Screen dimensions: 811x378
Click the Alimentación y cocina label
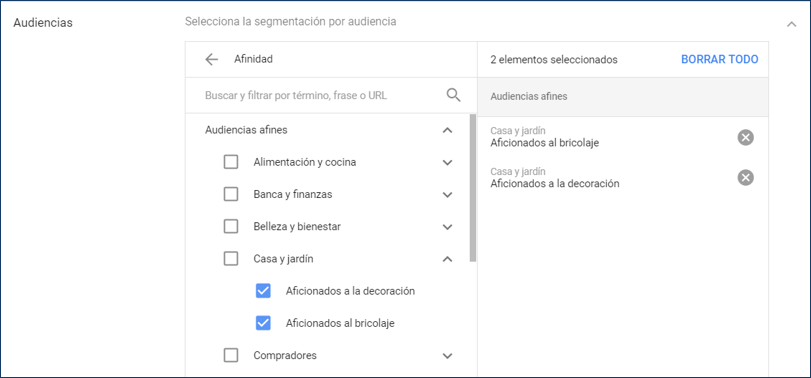click(x=305, y=162)
